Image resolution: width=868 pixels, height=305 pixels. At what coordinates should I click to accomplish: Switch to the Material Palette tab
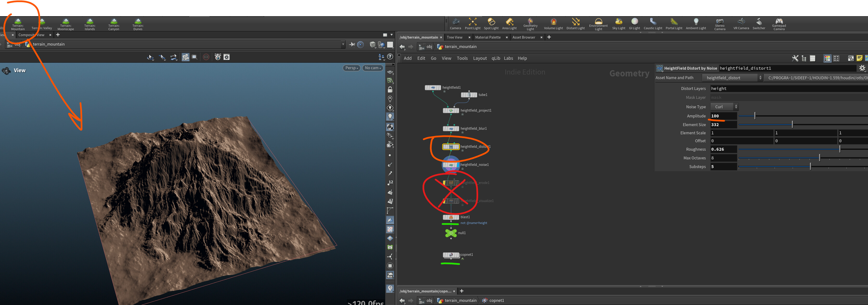click(488, 37)
